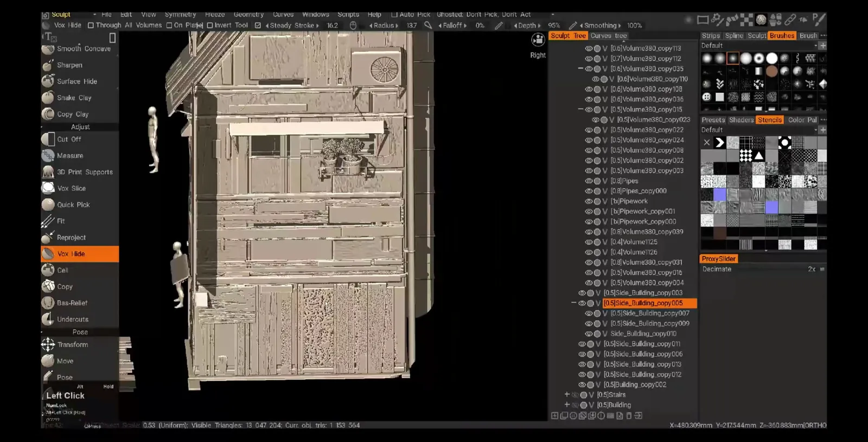Click the Decimate 2x proxy slider row
This screenshot has height=442, width=868.
pyautogui.click(x=763, y=269)
